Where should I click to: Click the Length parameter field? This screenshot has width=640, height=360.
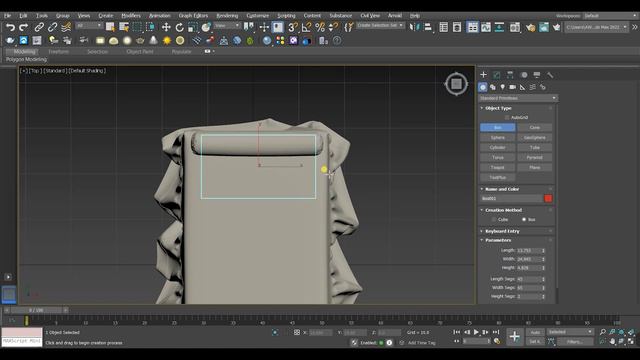pyautogui.click(x=529, y=250)
